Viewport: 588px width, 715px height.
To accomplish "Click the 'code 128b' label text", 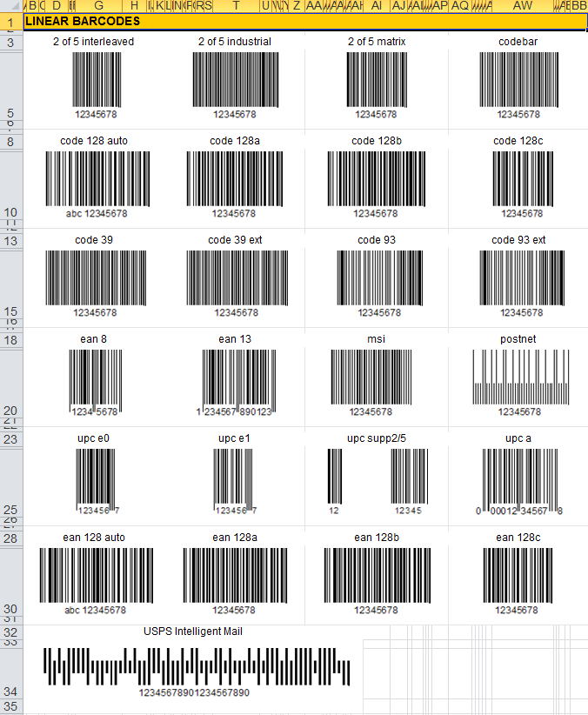I will coord(377,141).
